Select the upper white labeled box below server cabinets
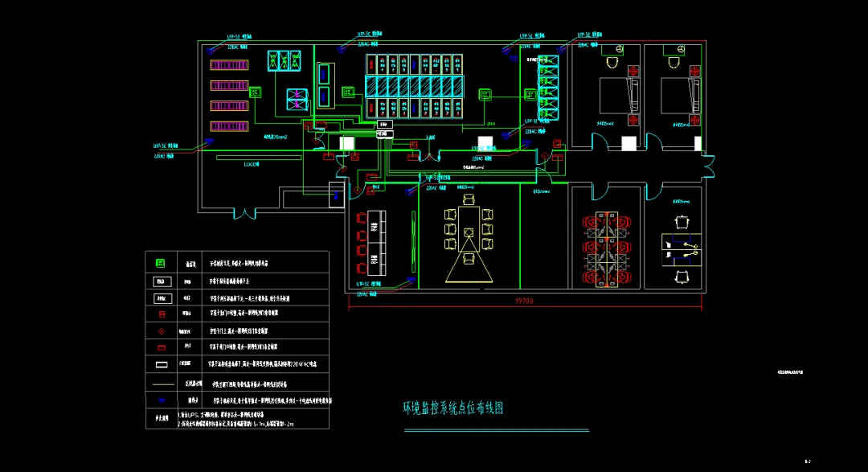Image resolution: width=868 pixels, height=472 pixels. click(x=385, y=125)
